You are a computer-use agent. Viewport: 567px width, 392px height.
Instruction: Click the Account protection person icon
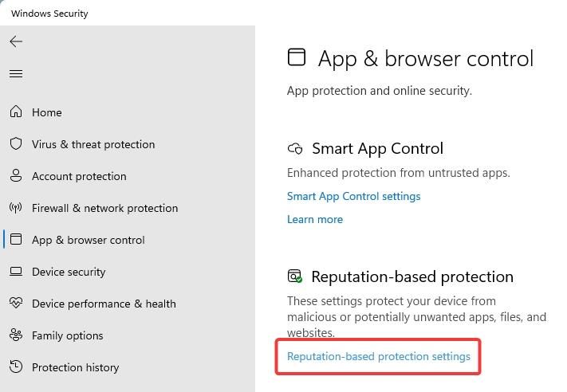click(16, 176)
